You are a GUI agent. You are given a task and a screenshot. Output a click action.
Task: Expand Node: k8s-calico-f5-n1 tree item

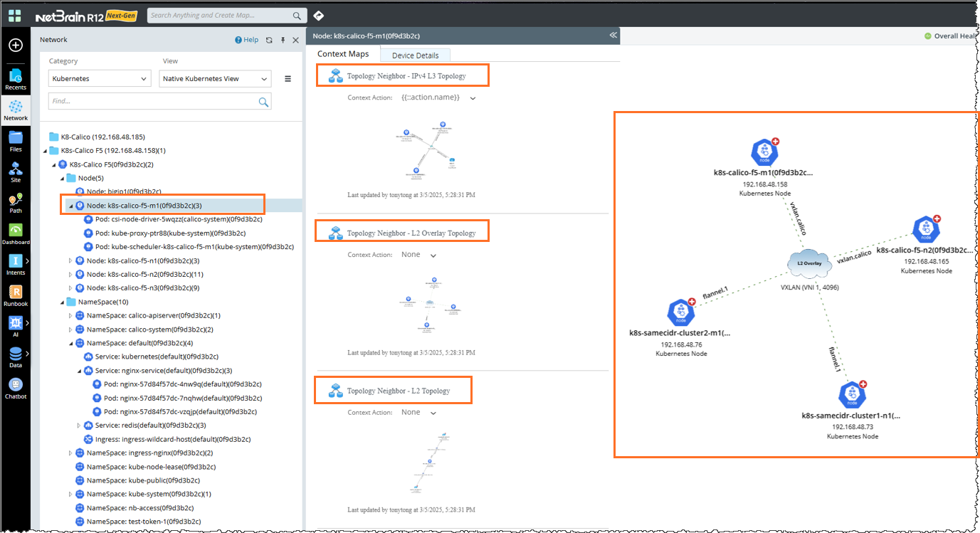click(70, 261)
